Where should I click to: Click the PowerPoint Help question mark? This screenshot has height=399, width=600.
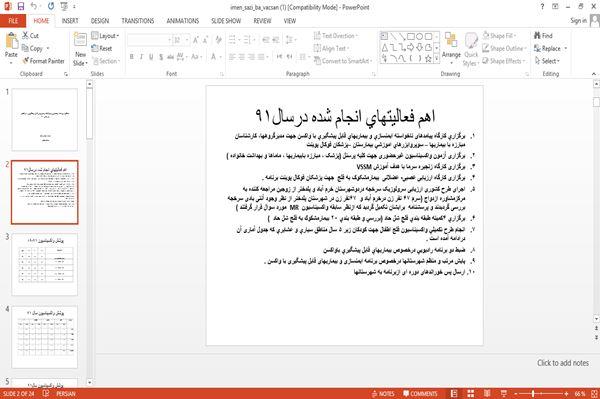(x=542, y=7)
